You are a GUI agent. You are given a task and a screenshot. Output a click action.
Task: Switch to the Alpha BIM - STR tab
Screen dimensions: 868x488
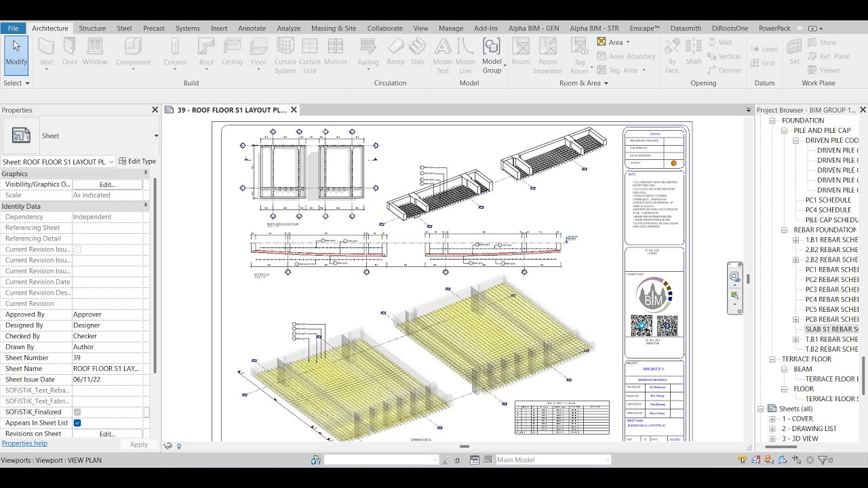tap(594, 28)
